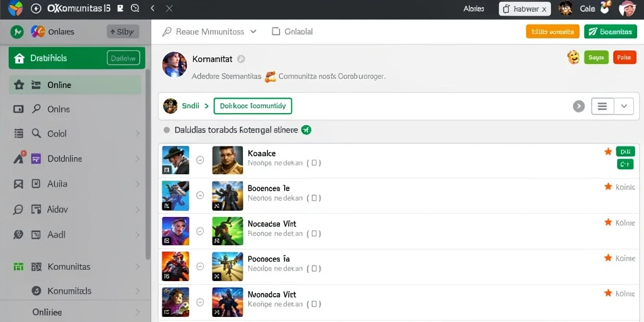Switch to the Dolkooc foomuntidy tab
Image resolution: width=644 pixels, height=322 pixels.
(253, 106)
